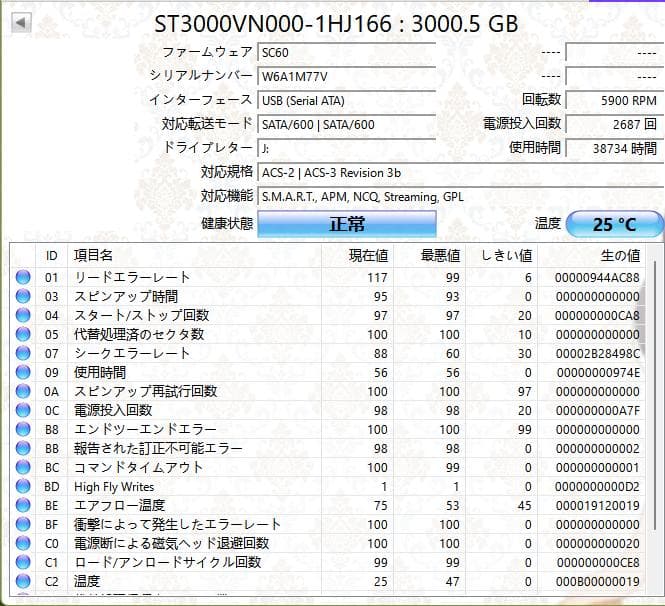
Task: Select the 報告された訂正不可能エラー attribute row
Action: click(x=327, y=448)
